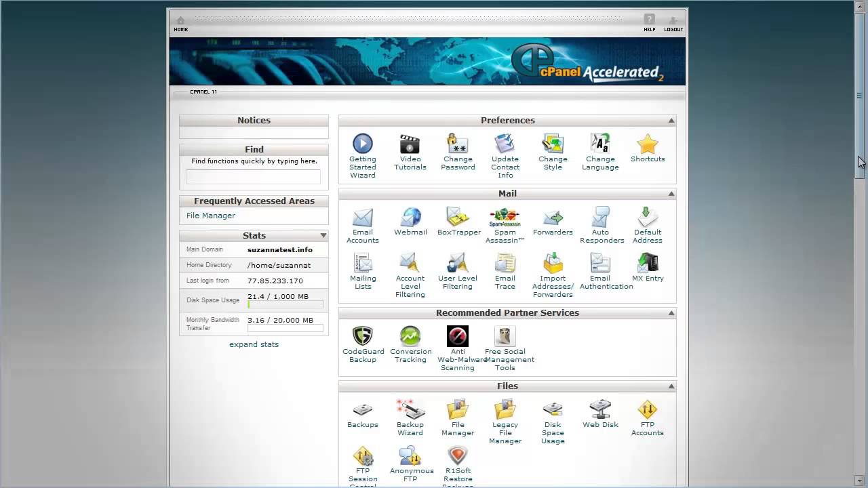Focus the Find functions search box
The image size is (868, 488).
click(x=253, y=177)
